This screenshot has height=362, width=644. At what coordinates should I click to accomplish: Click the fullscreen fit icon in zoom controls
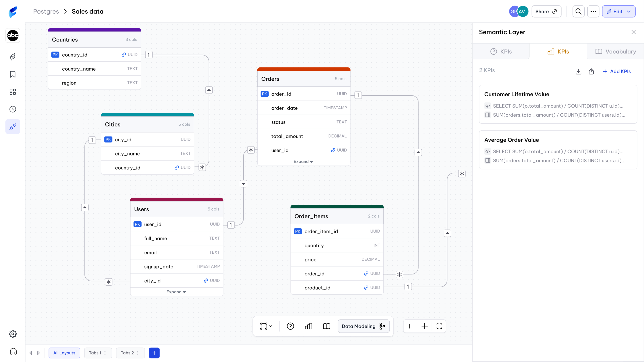pos(439,326)
